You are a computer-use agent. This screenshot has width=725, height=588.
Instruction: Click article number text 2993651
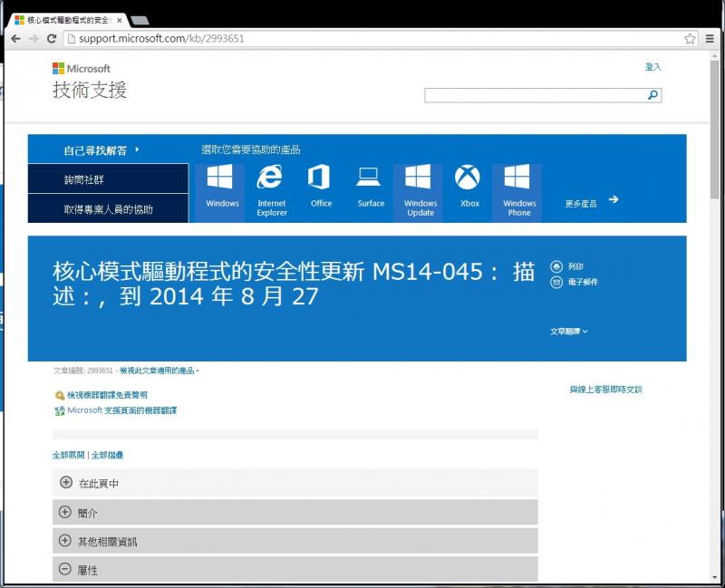point(100,371)
